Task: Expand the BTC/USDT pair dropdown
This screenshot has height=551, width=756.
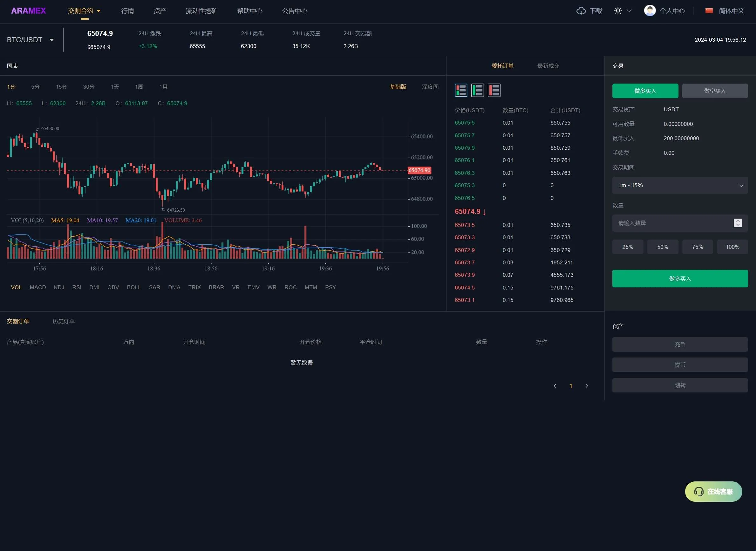Action: pyautogui.click(x=52, y=40)
